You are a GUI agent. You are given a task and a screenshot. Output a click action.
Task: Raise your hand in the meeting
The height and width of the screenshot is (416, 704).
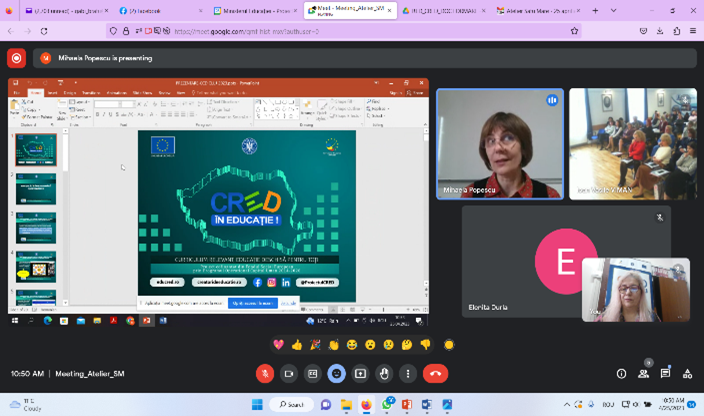tap(384, 373)
